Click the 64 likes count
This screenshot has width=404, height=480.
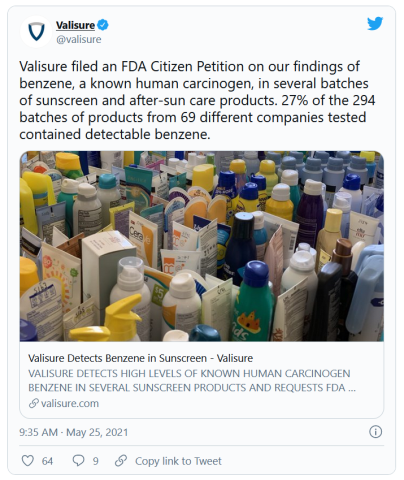47,461
